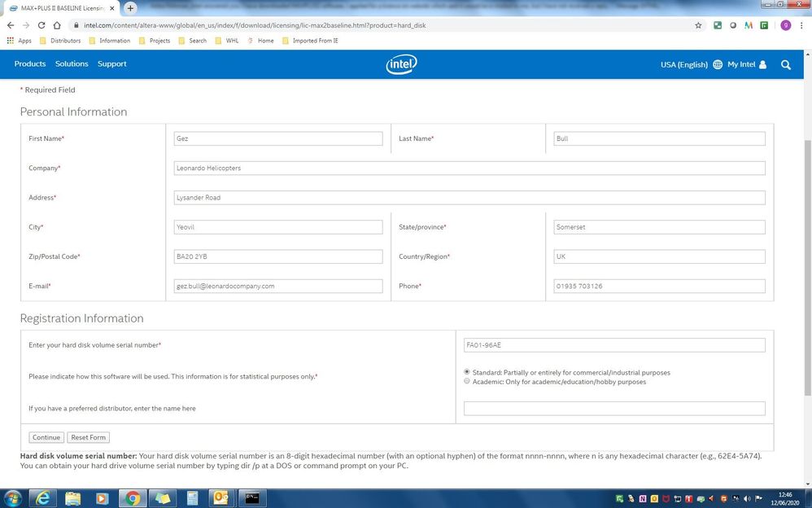
Task: Open Windows Media Player from taskbar
Action: click(102, 498)
